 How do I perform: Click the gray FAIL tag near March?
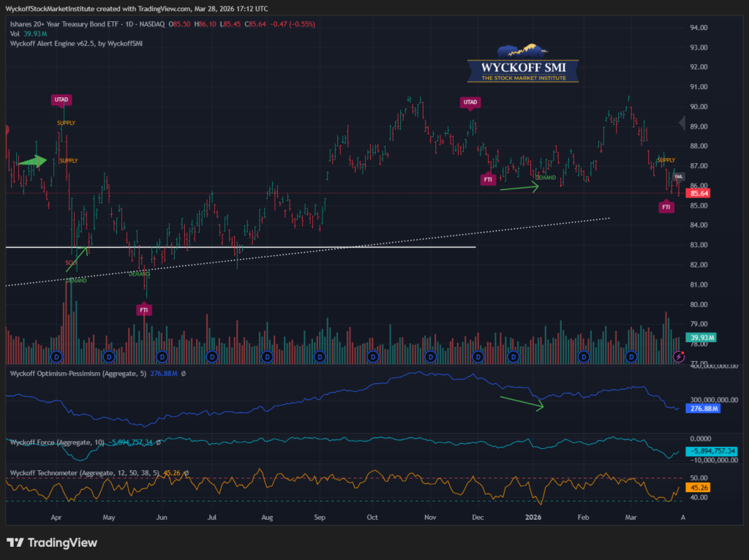tap(678, 176)
